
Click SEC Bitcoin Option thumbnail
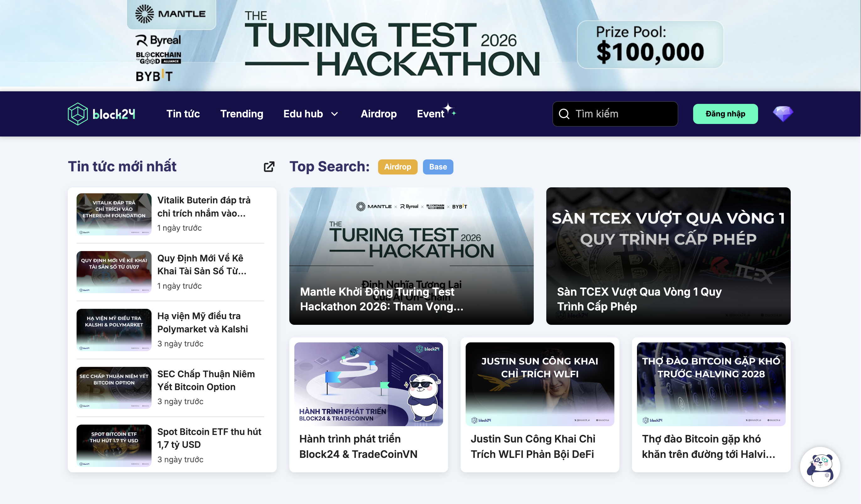click(114, 388)
